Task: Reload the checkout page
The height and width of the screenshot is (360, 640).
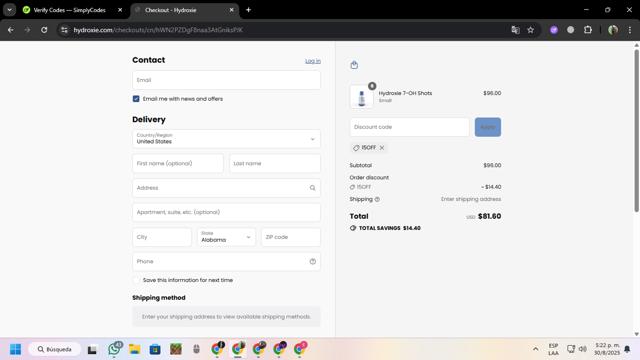Action: point(44,30)
